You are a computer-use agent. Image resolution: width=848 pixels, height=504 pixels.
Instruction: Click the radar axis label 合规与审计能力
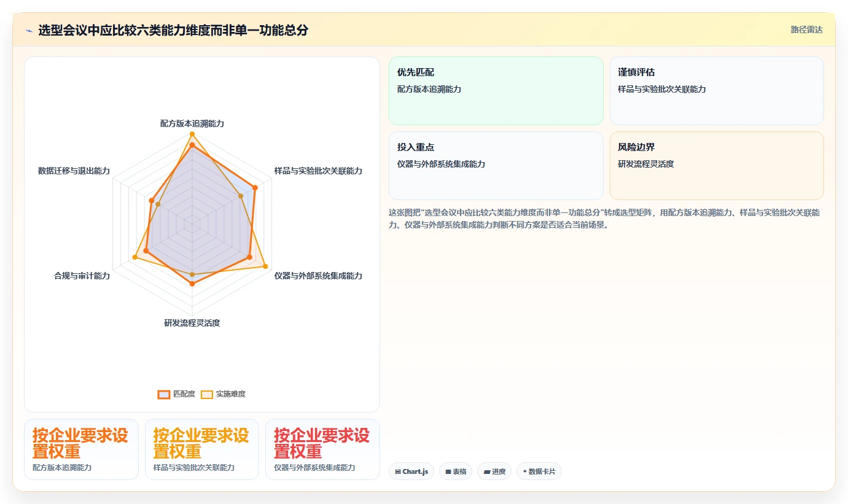[x=82, y=276]
